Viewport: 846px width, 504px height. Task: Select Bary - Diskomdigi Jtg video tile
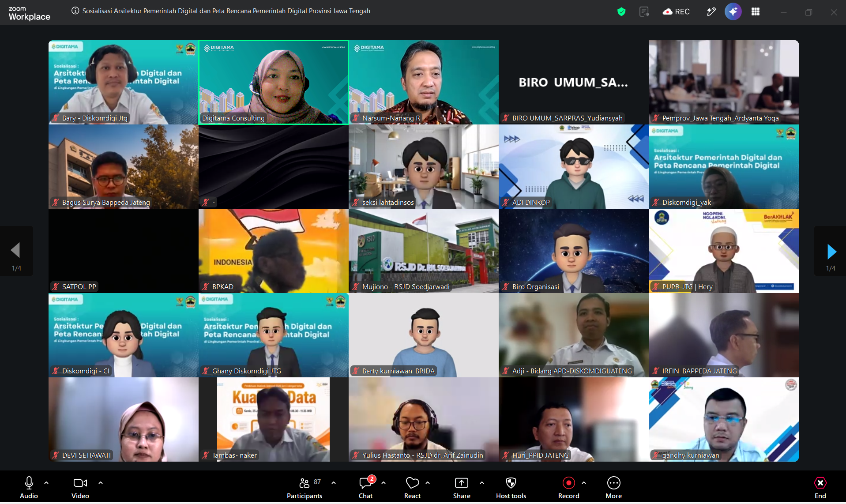(x=124, y=83)
